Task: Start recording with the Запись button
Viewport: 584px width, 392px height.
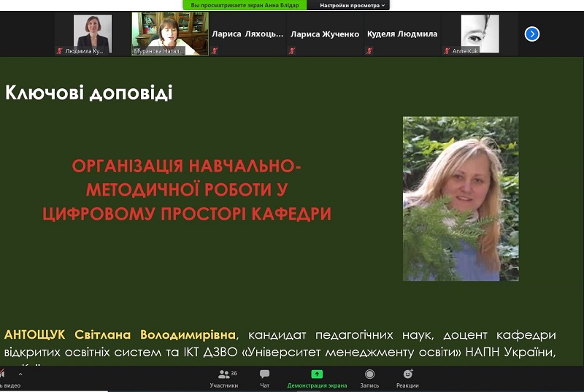Action: tap(369, 377)
